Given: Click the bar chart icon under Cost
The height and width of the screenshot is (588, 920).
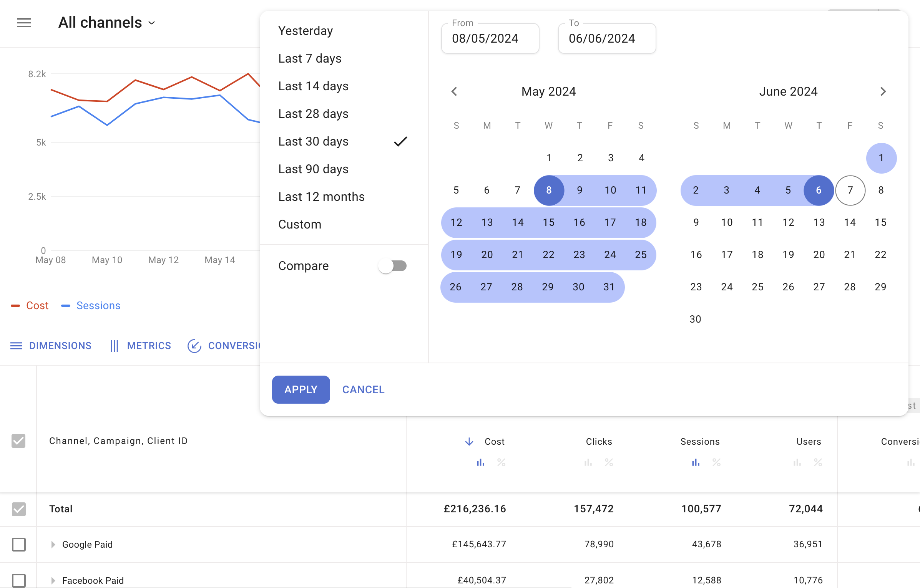Looking at the screenshot, I should [480, 462].
